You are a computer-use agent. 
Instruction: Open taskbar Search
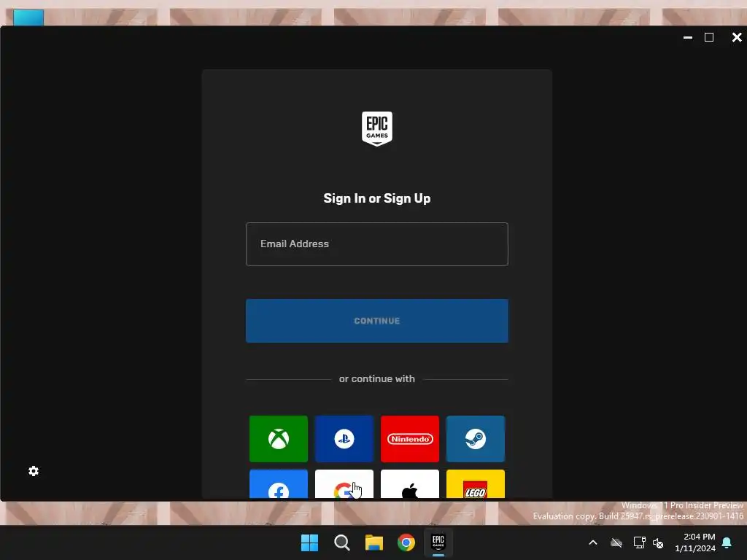pos(341,542)
